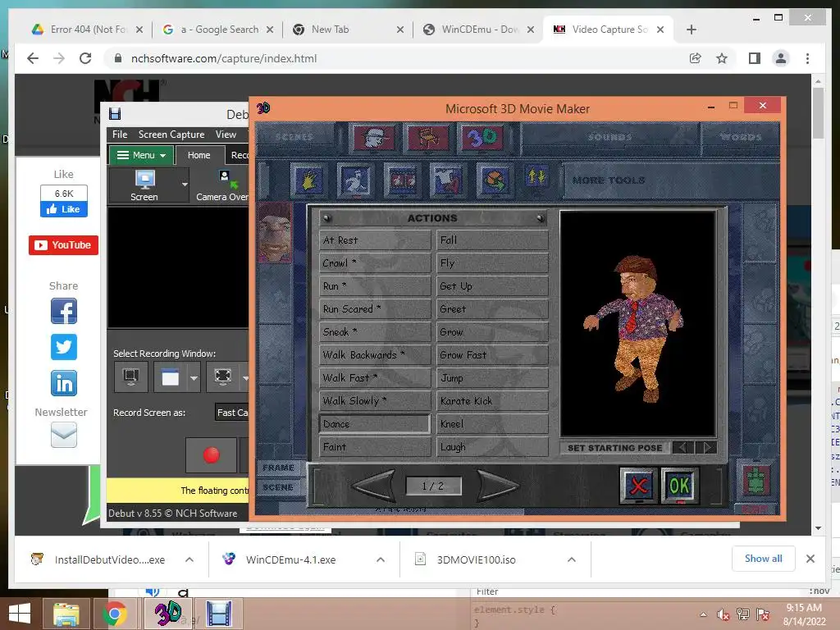
Task: Share page on LinkedIn icon
Action: (x=64, y=383)
